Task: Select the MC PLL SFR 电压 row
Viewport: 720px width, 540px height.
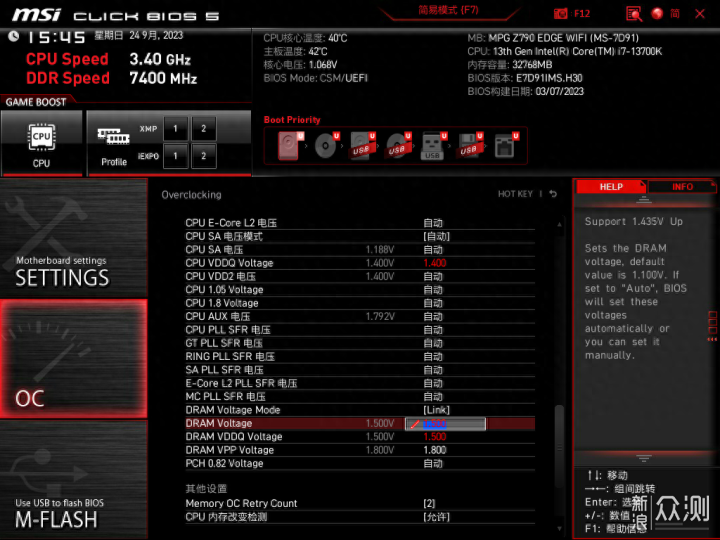Action: click(360, 397)
